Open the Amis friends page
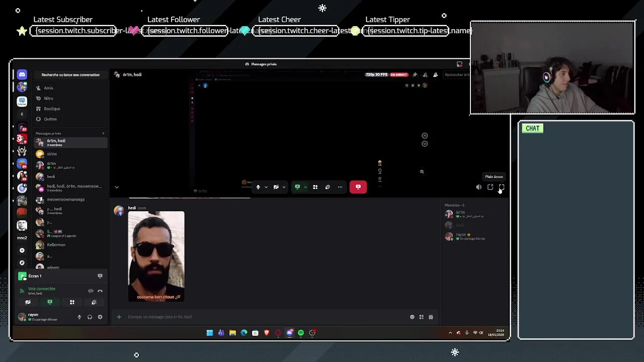Viewport: 644px width, 362px height. pos(70,88)
